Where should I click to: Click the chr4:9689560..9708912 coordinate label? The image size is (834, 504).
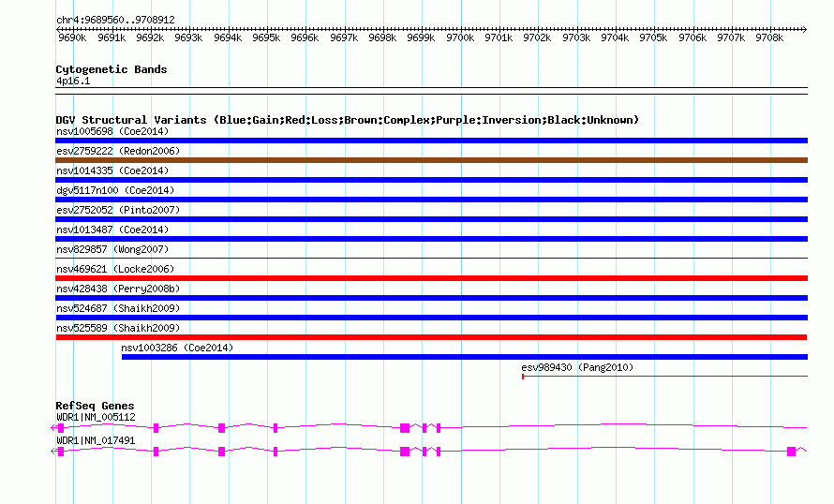pos(115,20)
